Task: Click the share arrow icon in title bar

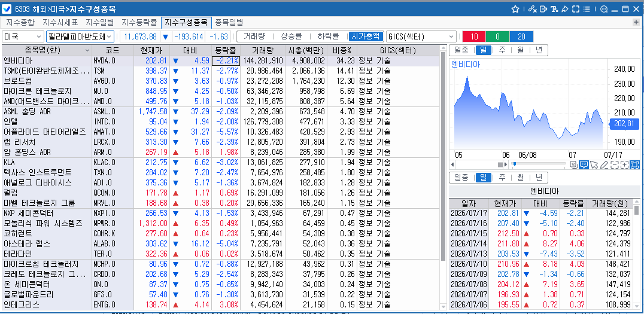Action: [x=565, y=9]
